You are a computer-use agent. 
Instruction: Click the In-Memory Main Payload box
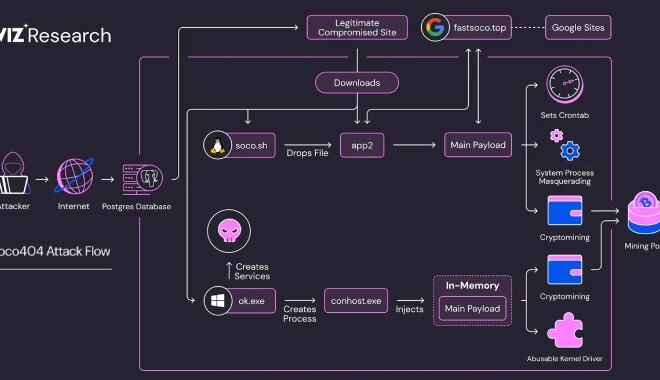pyautogui.click(x=472, y=309)
